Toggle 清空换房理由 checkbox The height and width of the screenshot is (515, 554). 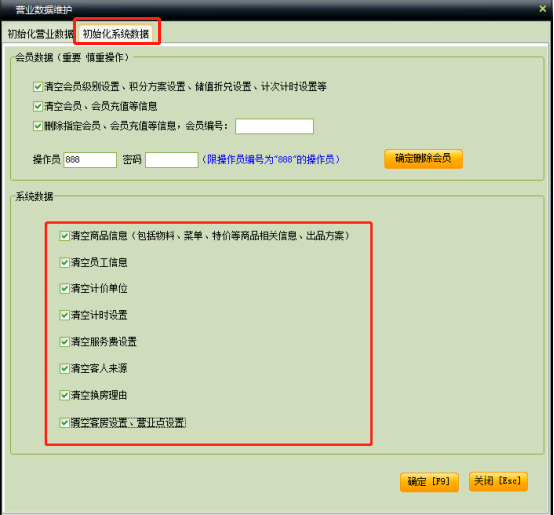point(64,395)
